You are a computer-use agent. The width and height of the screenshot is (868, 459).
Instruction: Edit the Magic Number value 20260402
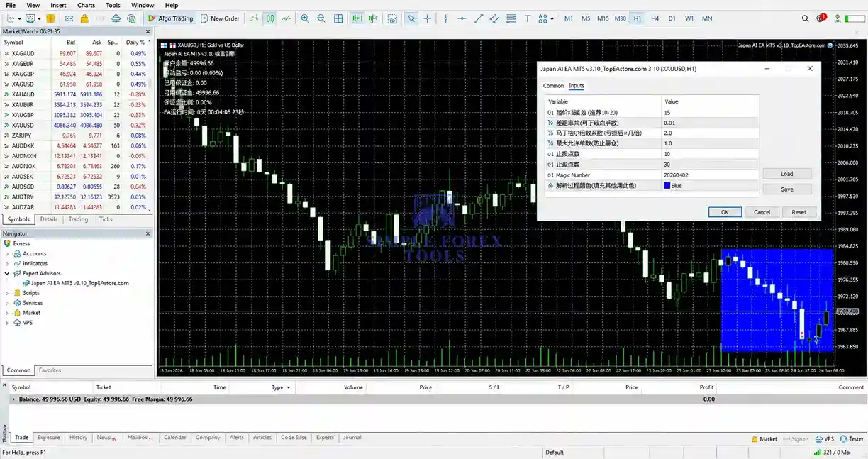tap(710, 175)
